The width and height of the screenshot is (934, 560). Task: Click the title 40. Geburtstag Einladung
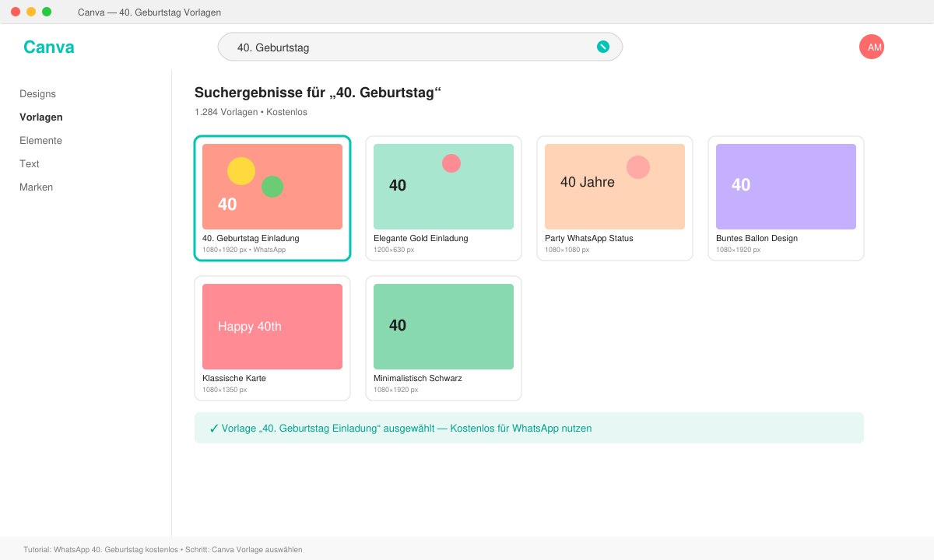251,238
